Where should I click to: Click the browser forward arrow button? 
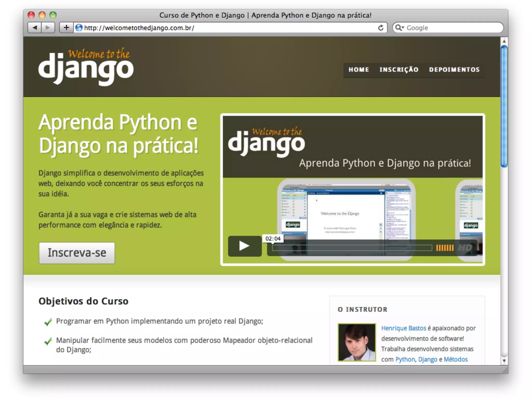click(48, 28)
